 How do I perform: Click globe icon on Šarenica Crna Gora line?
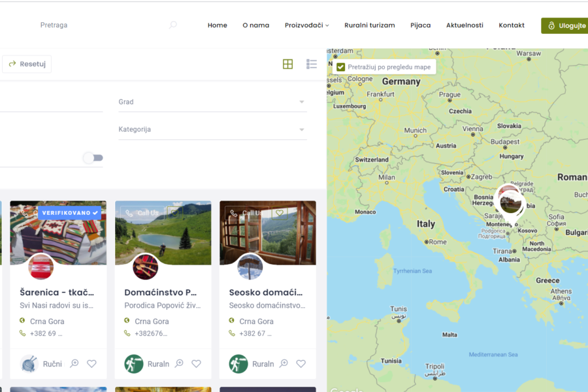click(x=22, y=321)
